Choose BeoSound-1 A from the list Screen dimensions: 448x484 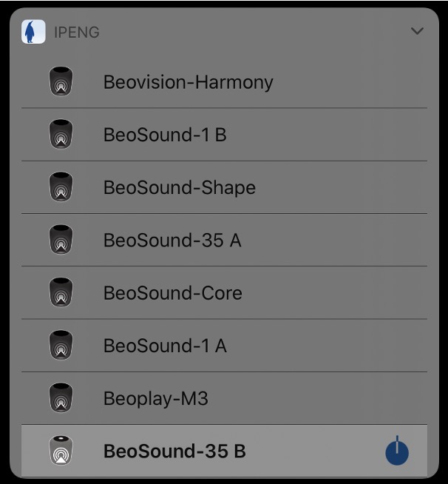[165, 346]
